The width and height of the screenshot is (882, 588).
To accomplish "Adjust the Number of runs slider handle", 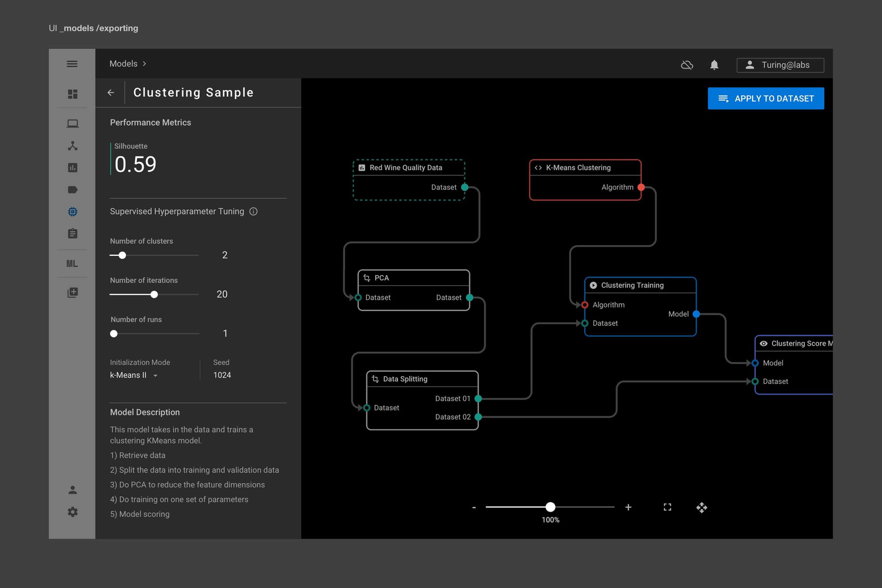I will pos(114,334).
